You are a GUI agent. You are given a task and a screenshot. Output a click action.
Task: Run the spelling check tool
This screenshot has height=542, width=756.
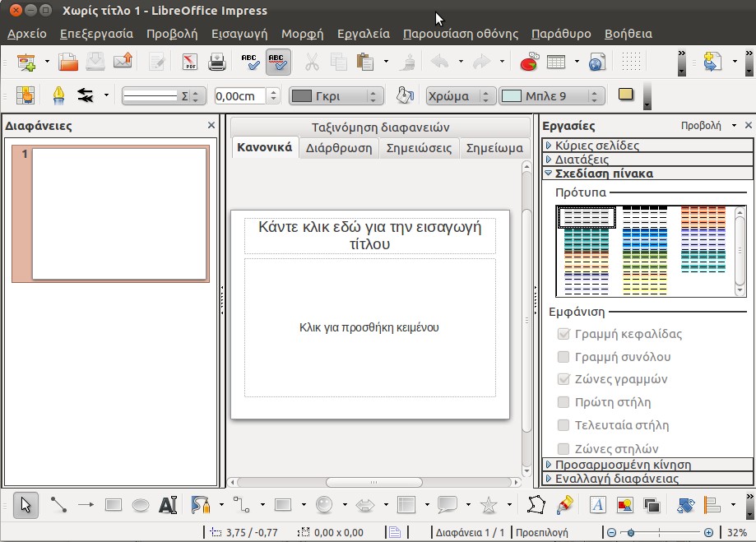point(250,62)
